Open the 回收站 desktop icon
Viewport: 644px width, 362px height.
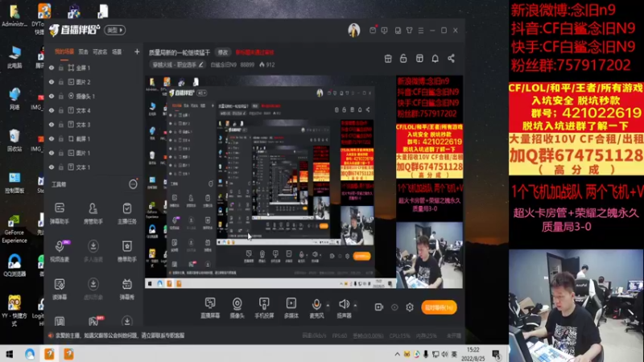click(14, 140)
